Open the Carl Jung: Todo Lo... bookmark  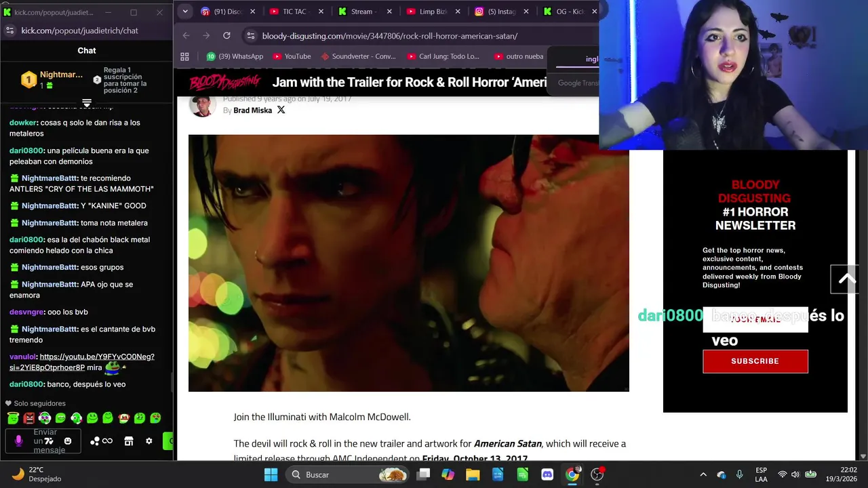click(443, 56)
